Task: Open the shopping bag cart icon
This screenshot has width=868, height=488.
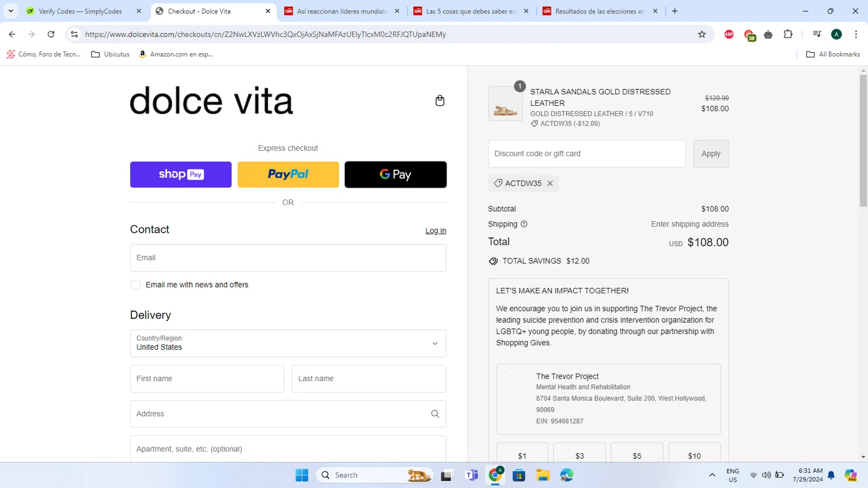Action: point(440,101)
